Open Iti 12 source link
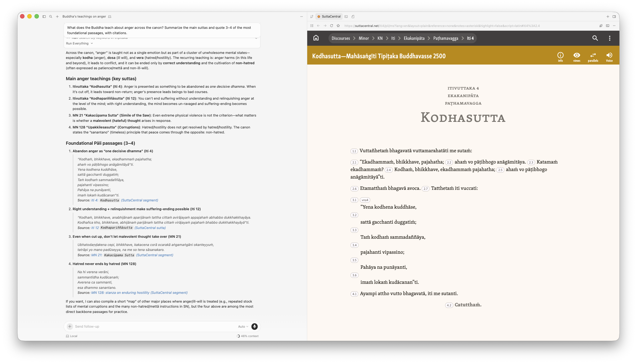The image size is (637, 364). pyautogui.click(x=95, y=228)
